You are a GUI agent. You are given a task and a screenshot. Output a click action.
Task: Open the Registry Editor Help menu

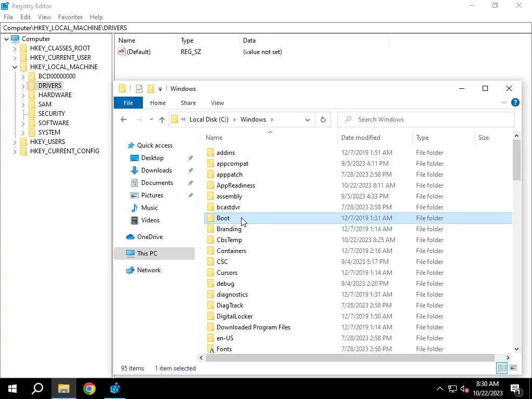pos(96,17)
